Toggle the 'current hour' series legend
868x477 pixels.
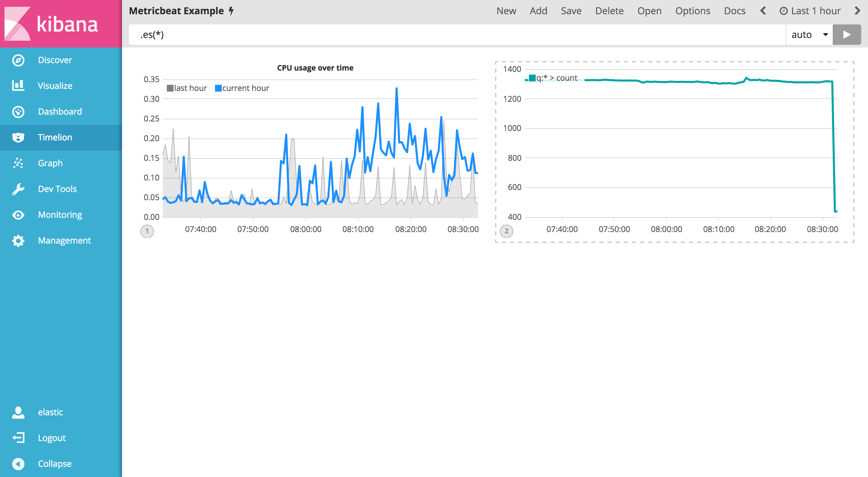pos(245,88)
